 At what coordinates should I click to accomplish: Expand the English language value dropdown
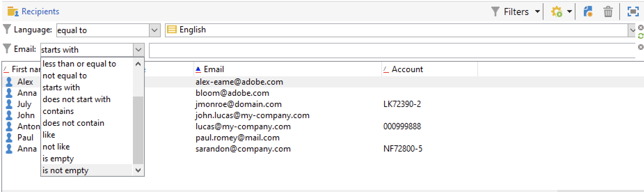click(x=632, y=30)
